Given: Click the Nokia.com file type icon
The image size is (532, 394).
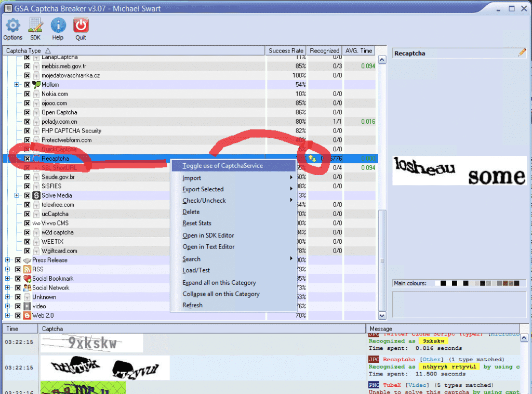Looking at the screenshot, I should point(36,94).
